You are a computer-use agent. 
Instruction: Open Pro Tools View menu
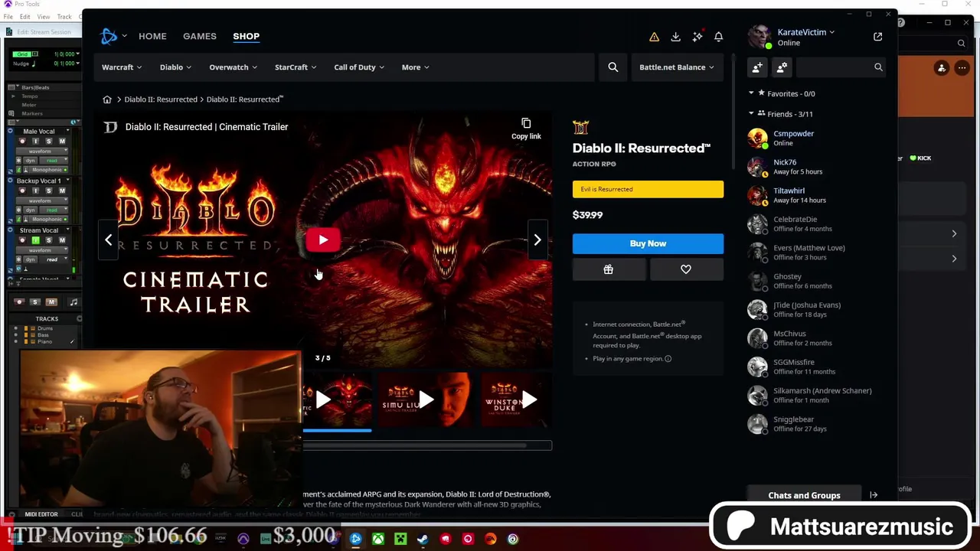coord(44,17)
